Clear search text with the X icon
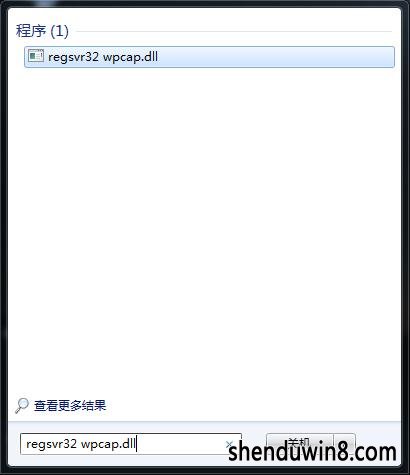 229,444
